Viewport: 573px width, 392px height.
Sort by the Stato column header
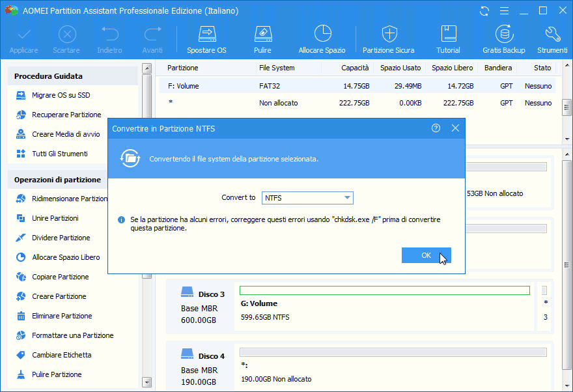point(542,68)
